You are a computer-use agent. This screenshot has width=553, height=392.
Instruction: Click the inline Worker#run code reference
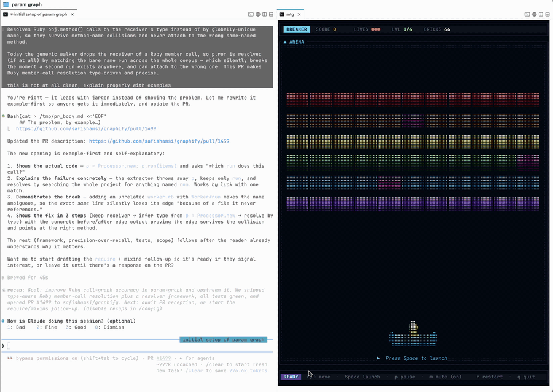pyautogui.click(x=206, y=197)
